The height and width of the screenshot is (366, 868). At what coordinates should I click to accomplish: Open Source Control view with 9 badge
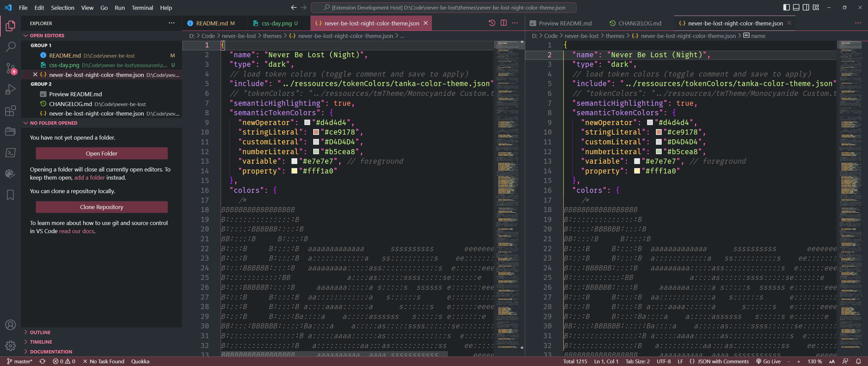click(11, 68)
